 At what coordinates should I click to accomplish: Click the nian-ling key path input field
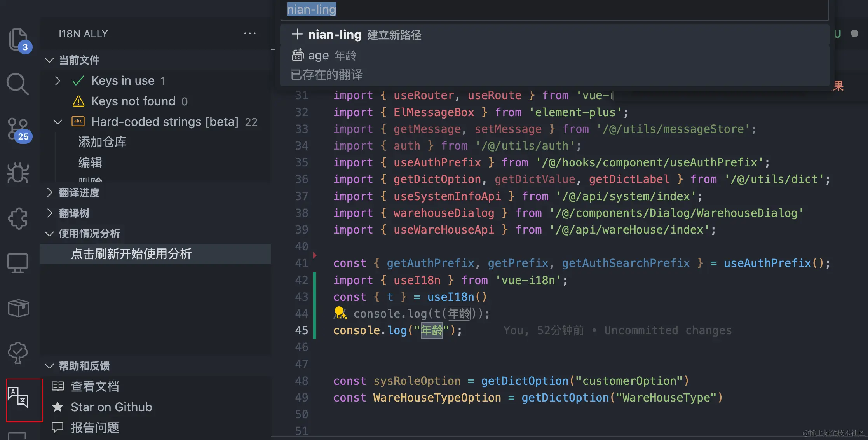pyautogui.click(x=554, y=10)
